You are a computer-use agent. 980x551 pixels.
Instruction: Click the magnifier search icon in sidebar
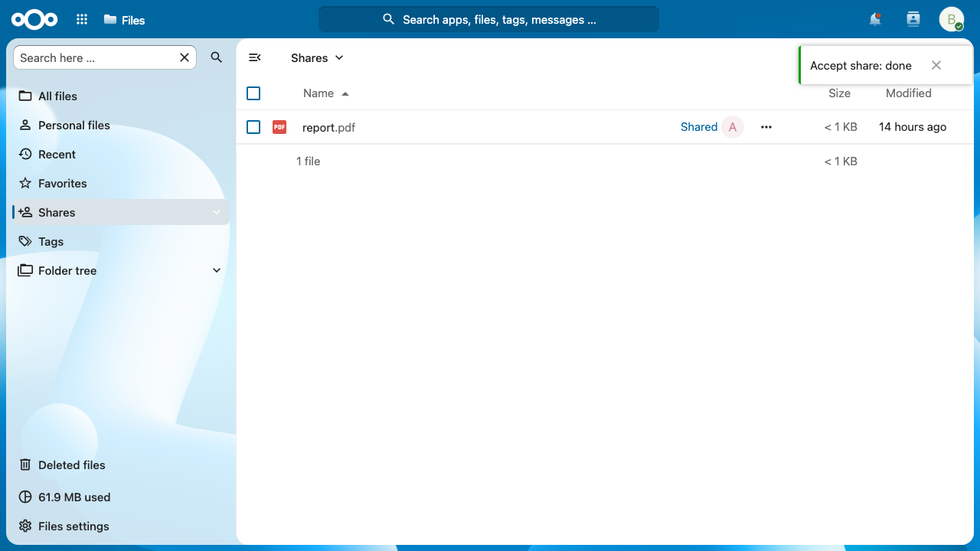pos(217,57)
